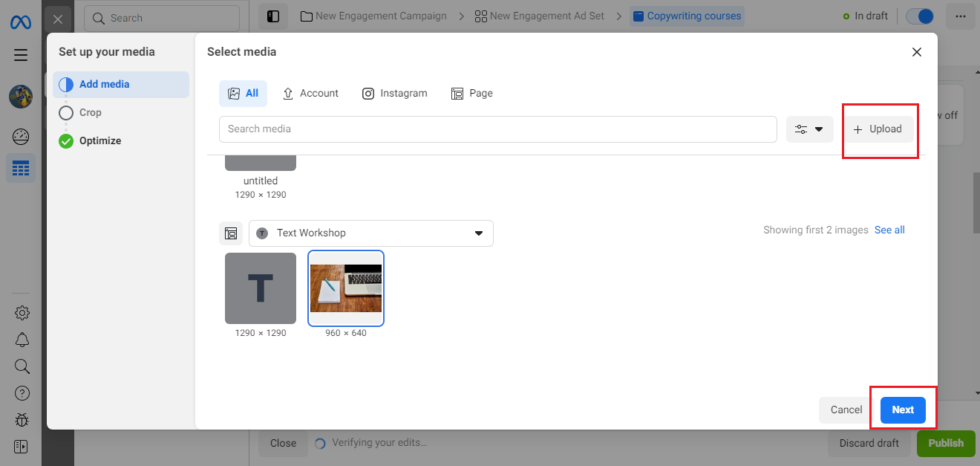Click the See all link
The width and height of the screenshot is (980, 466).
(x=889, y=230)
